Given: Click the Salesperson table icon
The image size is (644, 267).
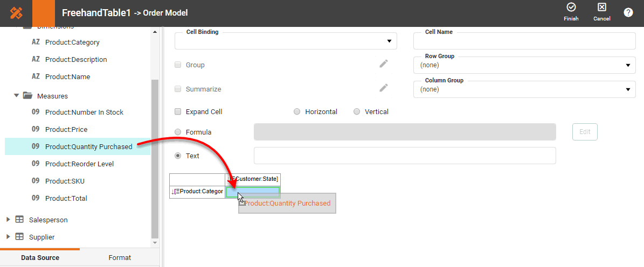Looking at the screenshot, I should 19,220.
